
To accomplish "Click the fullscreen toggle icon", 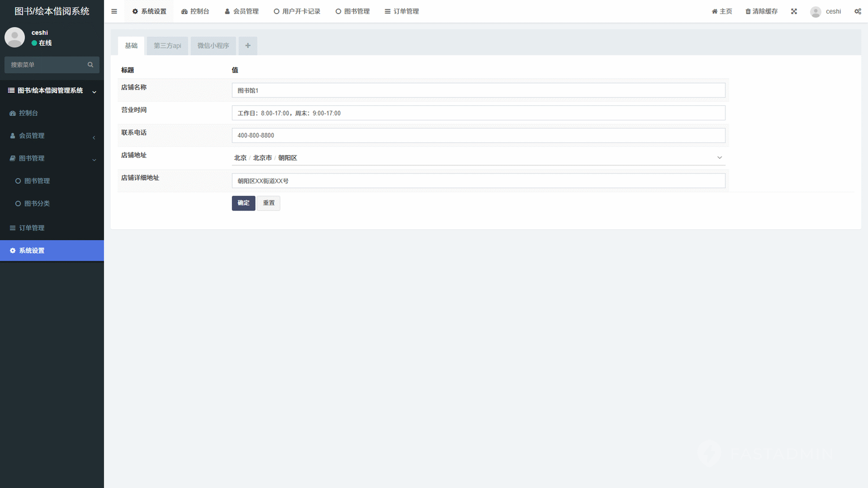I will pyautogui.click(x=794, y=11).
